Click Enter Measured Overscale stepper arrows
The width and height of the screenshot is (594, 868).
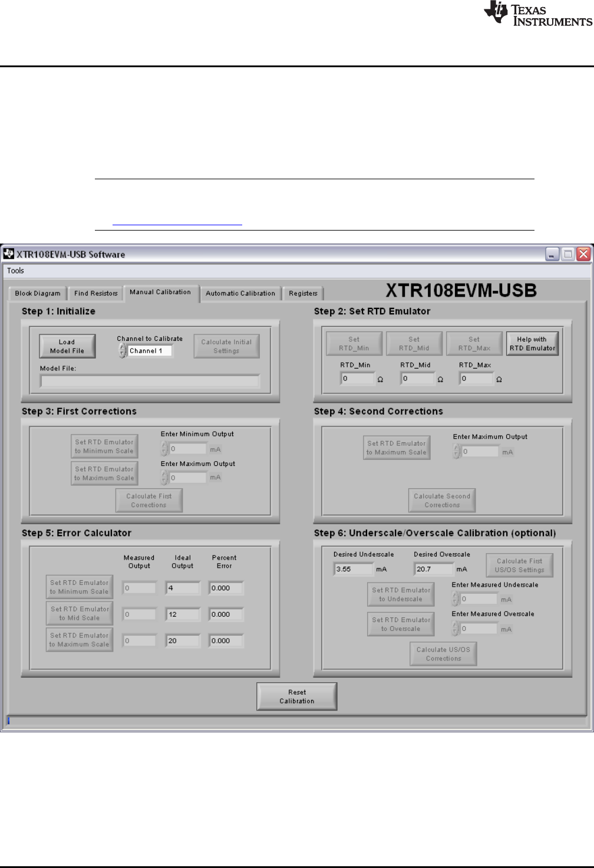[x=456, y=629]
